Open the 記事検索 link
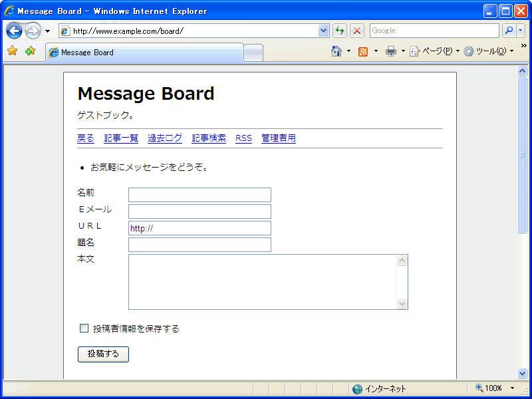Image resolution: width=532 pixels, height=399 pixels. tap(209, 138)
